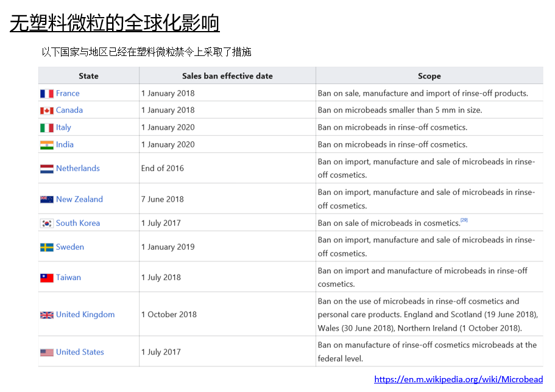Select the State column header
The image size is (555, 392).
pos(88,76)
